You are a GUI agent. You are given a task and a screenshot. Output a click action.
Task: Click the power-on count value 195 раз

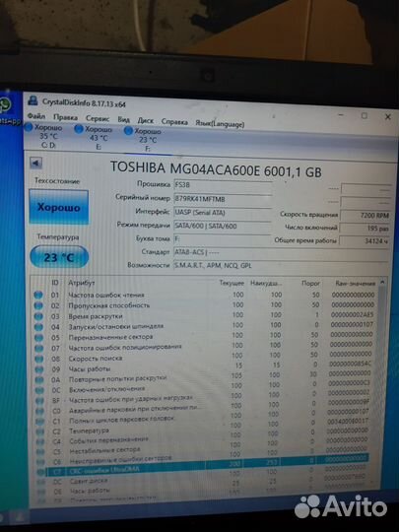tap(365, 228)
